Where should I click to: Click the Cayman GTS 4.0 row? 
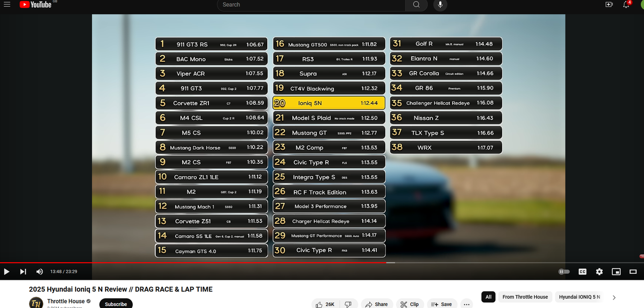pos(211,251)
